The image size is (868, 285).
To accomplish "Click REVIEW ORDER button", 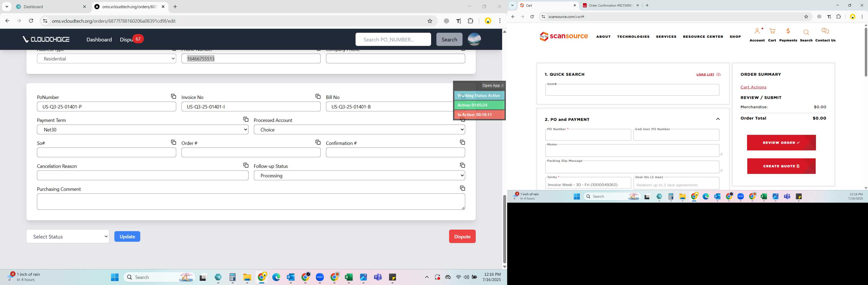I will tap(781, 143).
